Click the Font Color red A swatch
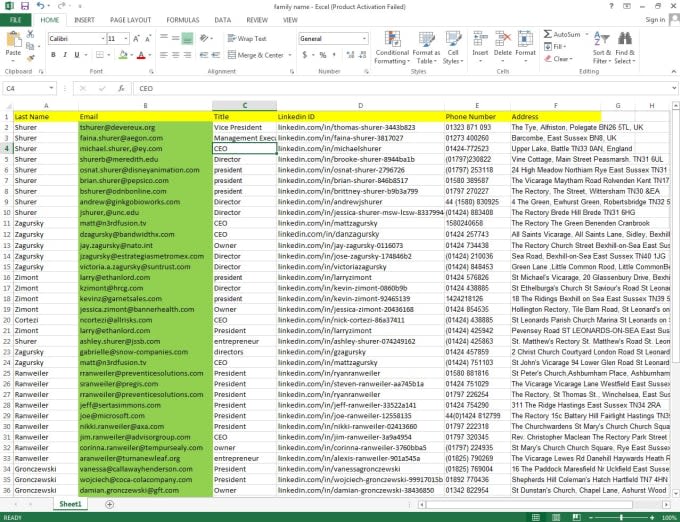Screen dimensions: 680x522 pyautogui.click(x=141, y=55)
